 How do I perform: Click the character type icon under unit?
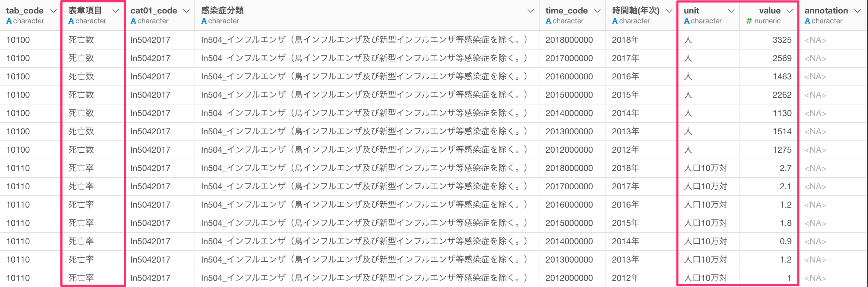687,21
